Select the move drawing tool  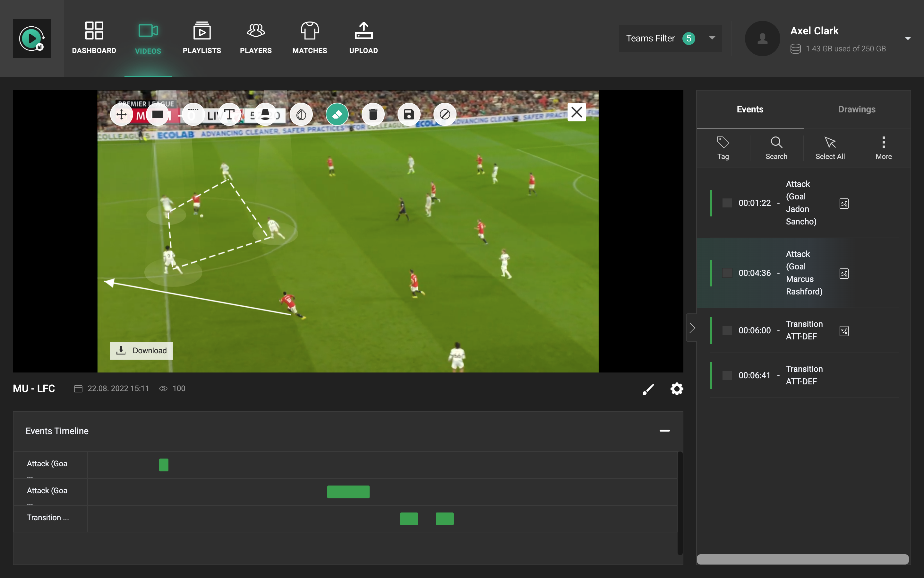click(121, 114)
